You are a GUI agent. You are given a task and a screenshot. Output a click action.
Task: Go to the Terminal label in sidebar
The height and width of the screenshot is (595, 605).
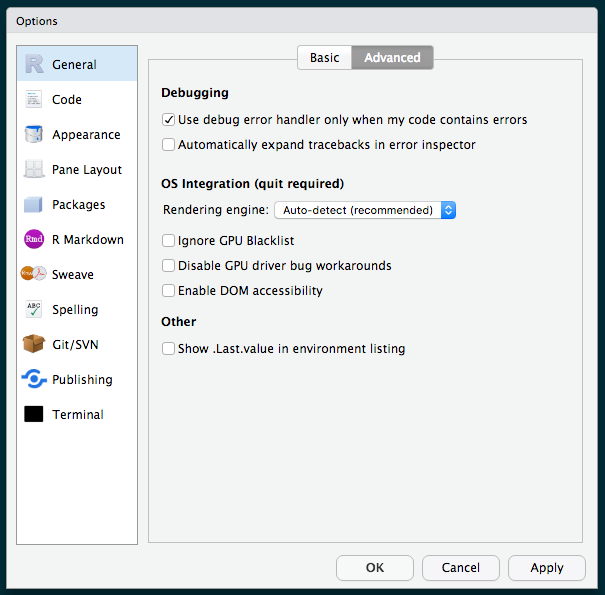tap(78, 414)
